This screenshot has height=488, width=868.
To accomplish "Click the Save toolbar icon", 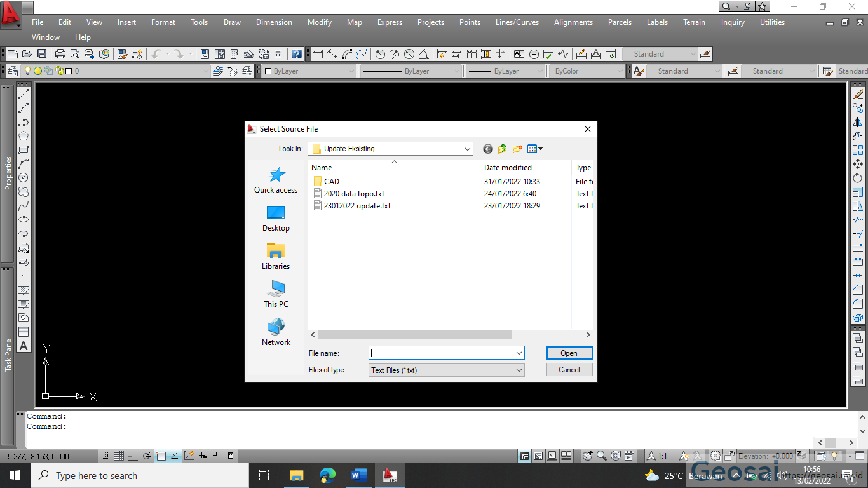I will click(x=42, y=54).
